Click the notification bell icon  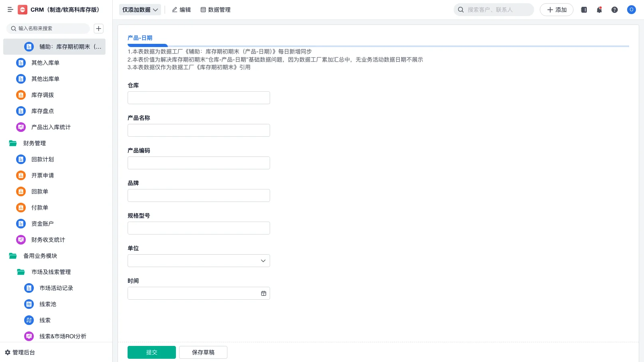tap(599, 10)
